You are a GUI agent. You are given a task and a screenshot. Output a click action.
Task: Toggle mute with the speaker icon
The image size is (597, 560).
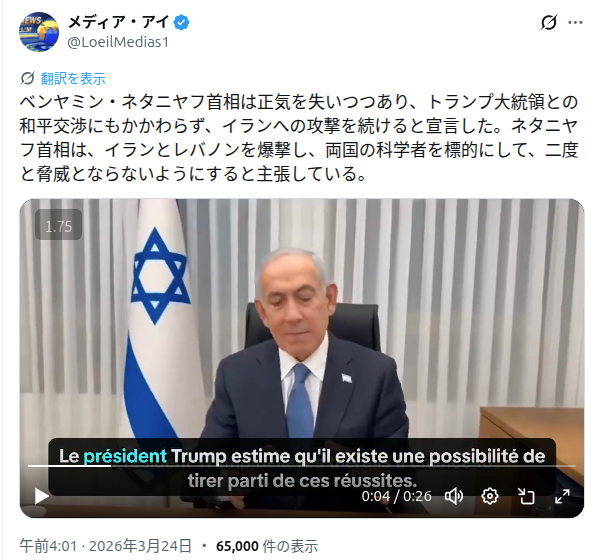pyautogui.click(x=453, y=496)
